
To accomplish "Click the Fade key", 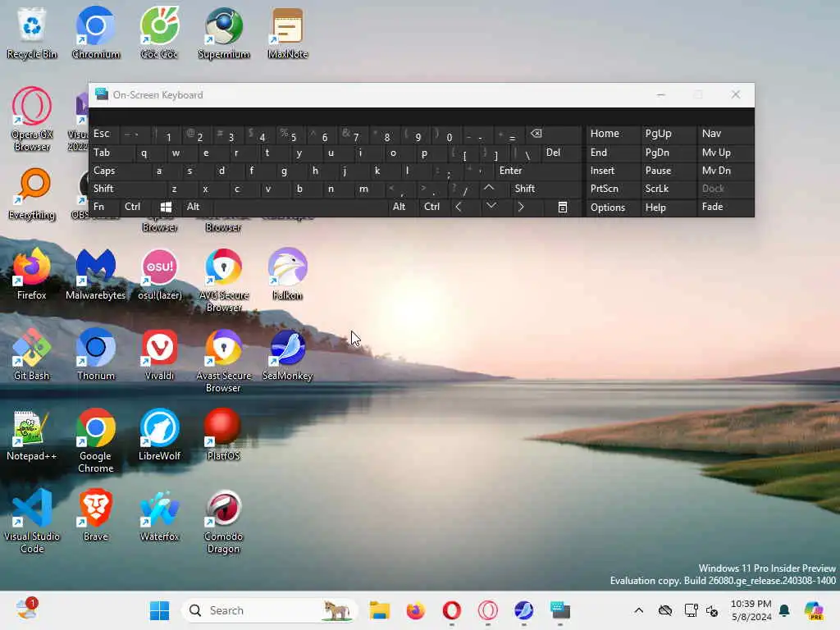I will (725, 207).
